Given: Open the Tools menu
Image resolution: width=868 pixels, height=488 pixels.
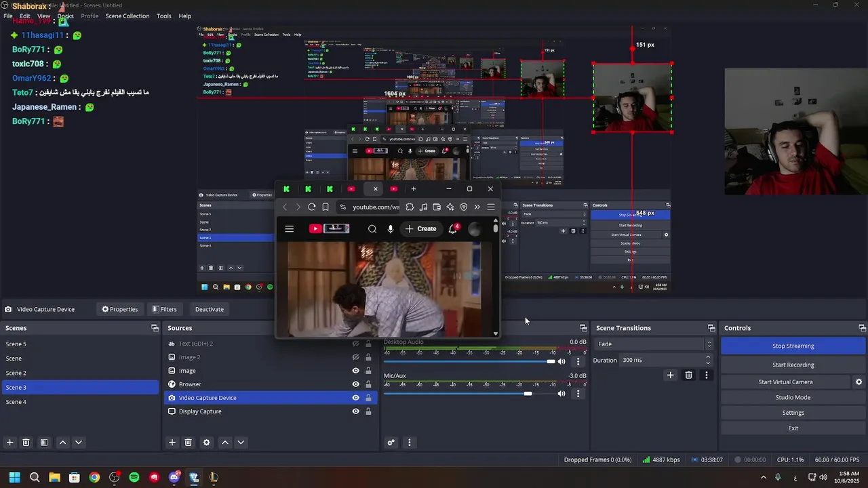Looking at the screenshot, I should click(x=164, y=16).
